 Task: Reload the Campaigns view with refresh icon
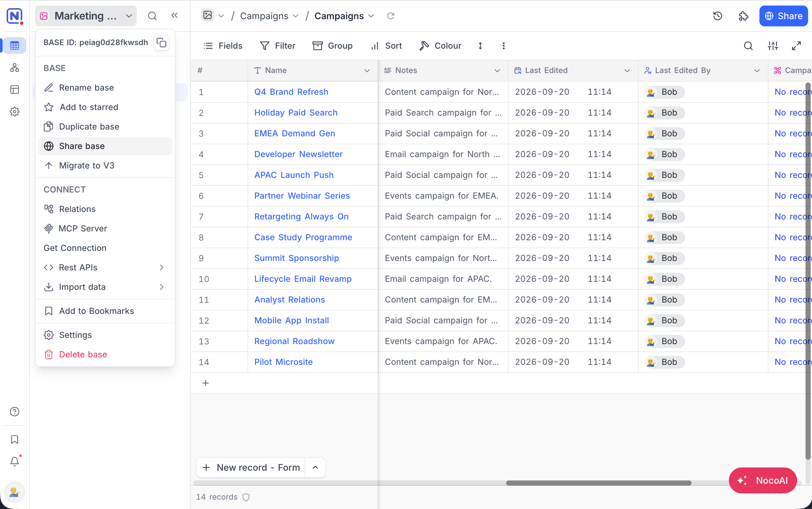coord(390,16)
